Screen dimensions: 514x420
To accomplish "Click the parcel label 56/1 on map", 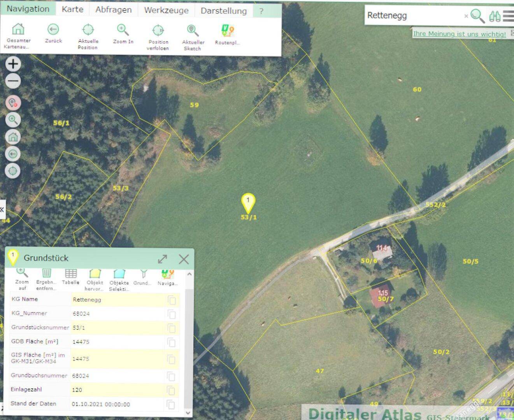I will click(61, 123).
